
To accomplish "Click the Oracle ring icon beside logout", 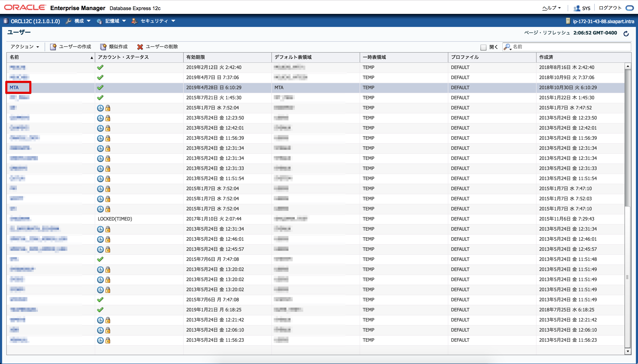I will [630, 8].
